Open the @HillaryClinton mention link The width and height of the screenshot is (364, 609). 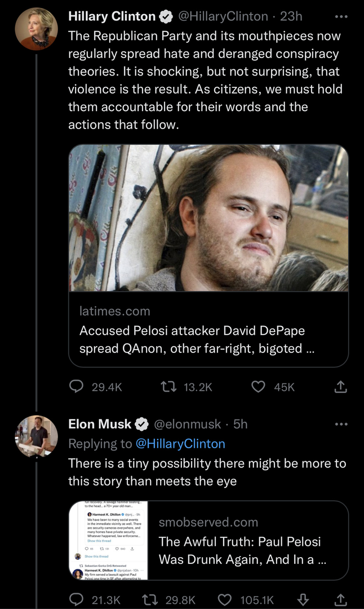(180, 444)
